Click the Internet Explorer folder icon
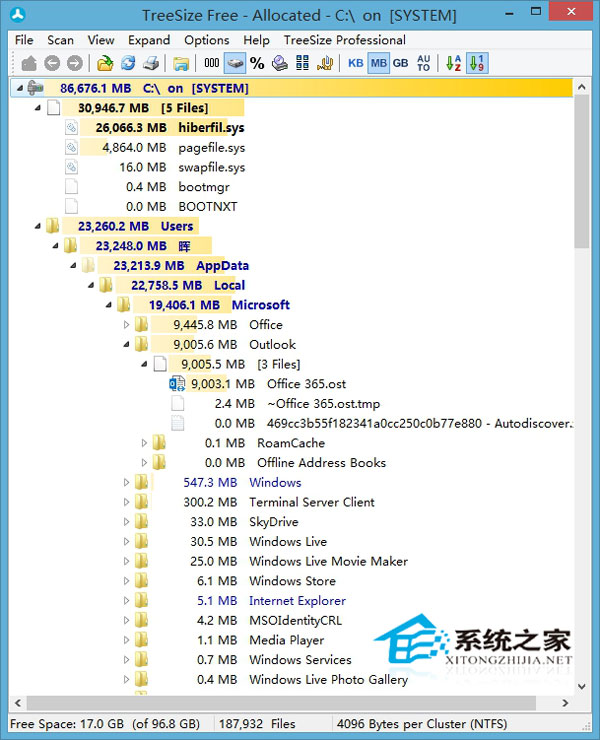600x740 pixels. click(141, 600)
